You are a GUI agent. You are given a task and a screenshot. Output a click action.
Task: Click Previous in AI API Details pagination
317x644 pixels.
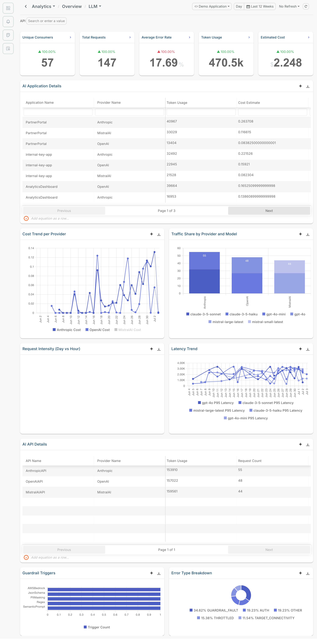64,550
